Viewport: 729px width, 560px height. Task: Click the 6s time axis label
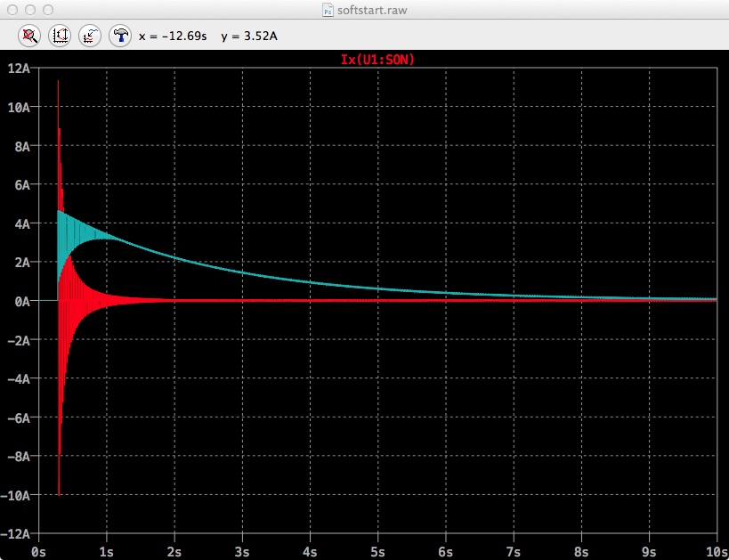tap(445, 552)
